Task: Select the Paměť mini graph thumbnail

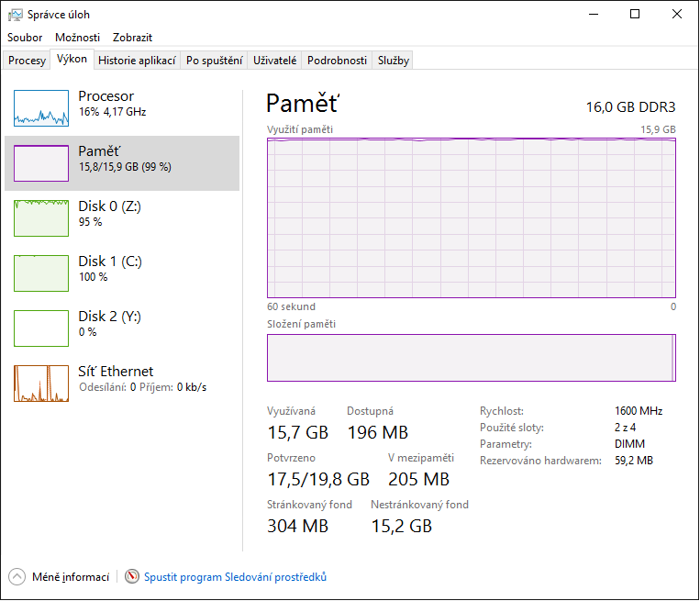Action: coord(41,163)
